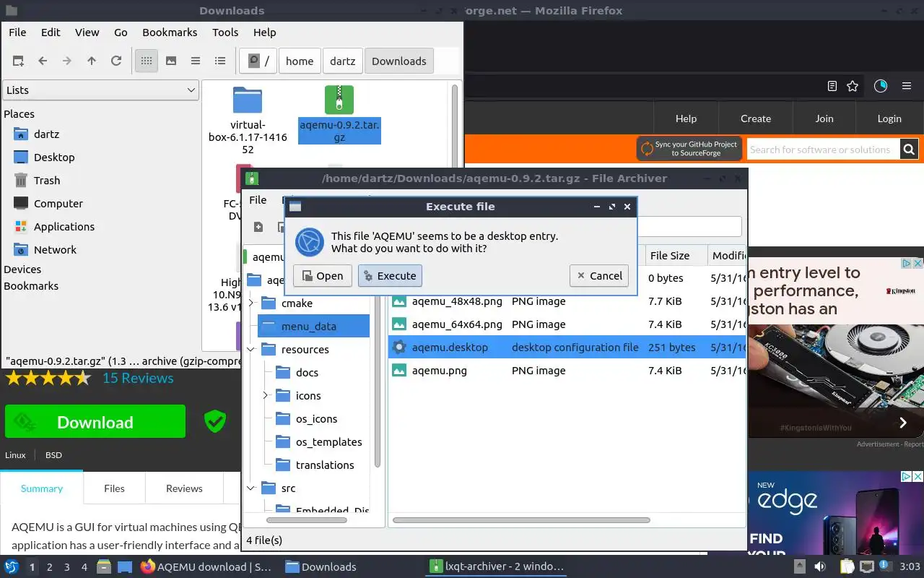
Task: Switch file manager to compact list view
Action: [x=196, y=61]
